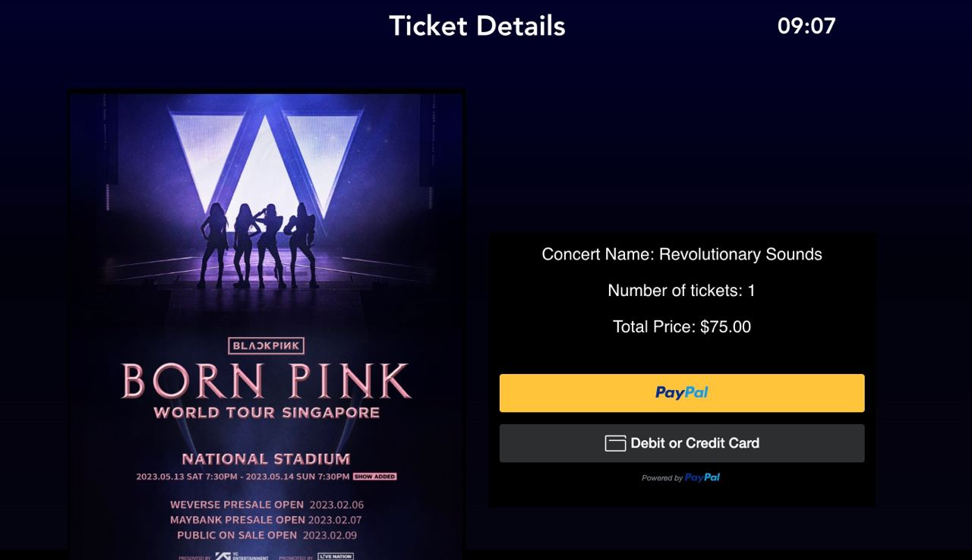Click the NATIONAL STADIUM text on the poster
The image size is (972, 560).
265,458
